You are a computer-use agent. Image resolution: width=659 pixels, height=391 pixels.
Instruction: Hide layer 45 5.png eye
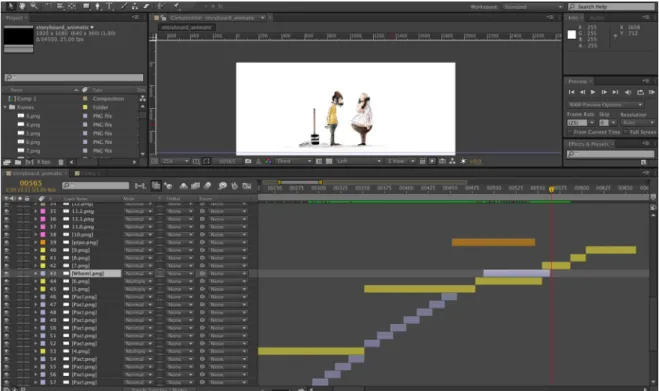7,289
